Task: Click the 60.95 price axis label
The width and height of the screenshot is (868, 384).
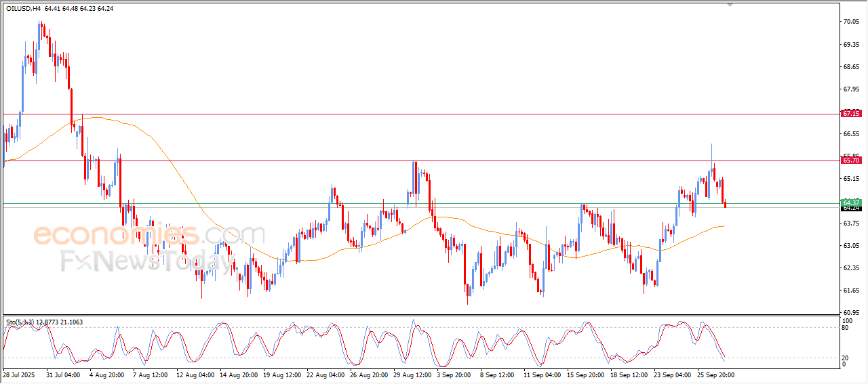Action: click(851, 312)
